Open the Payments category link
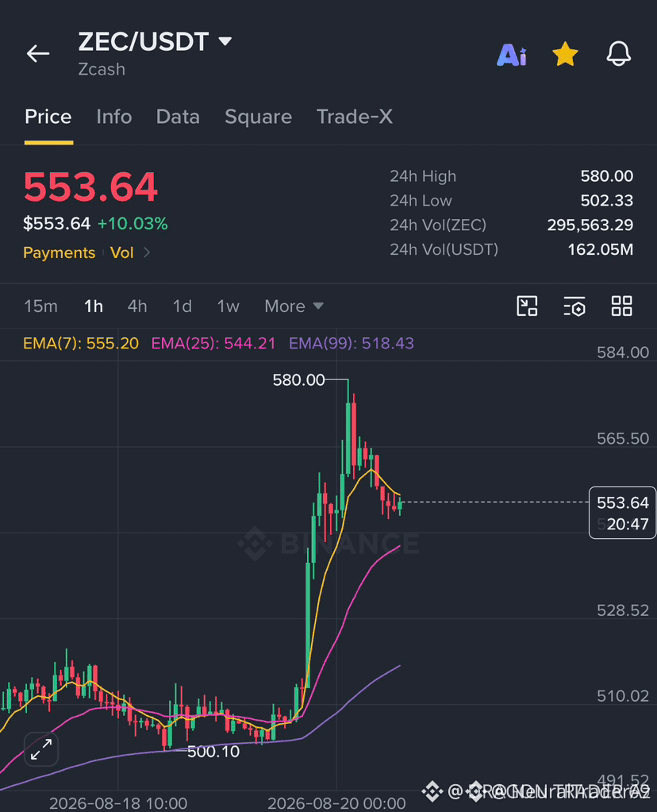The image size is (657, 812). pos(59,252)
